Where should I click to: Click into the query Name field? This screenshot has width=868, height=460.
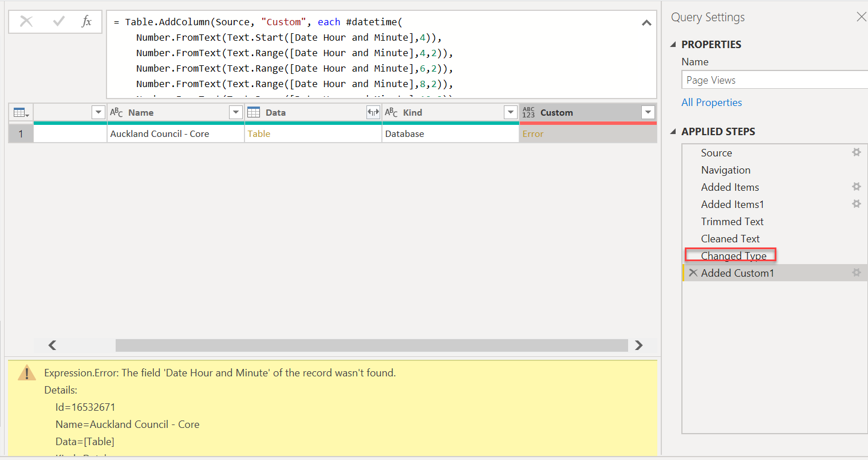pyautogui.click(x=775, y=80)
